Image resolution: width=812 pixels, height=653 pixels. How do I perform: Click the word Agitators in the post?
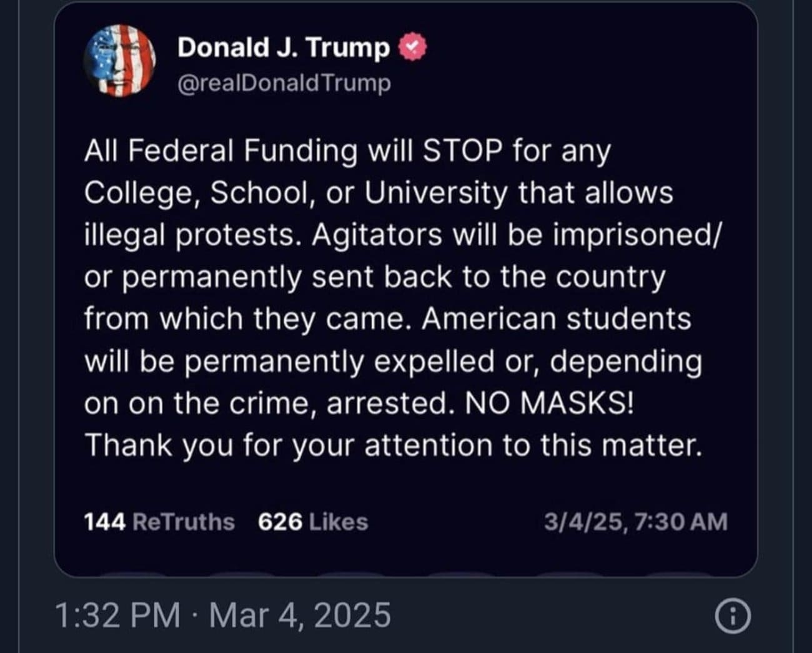[x=377, y=235]
